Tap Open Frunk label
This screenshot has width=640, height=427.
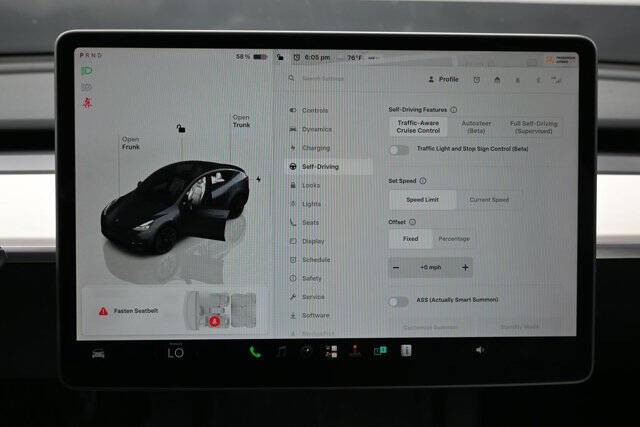tap(131, 143)
